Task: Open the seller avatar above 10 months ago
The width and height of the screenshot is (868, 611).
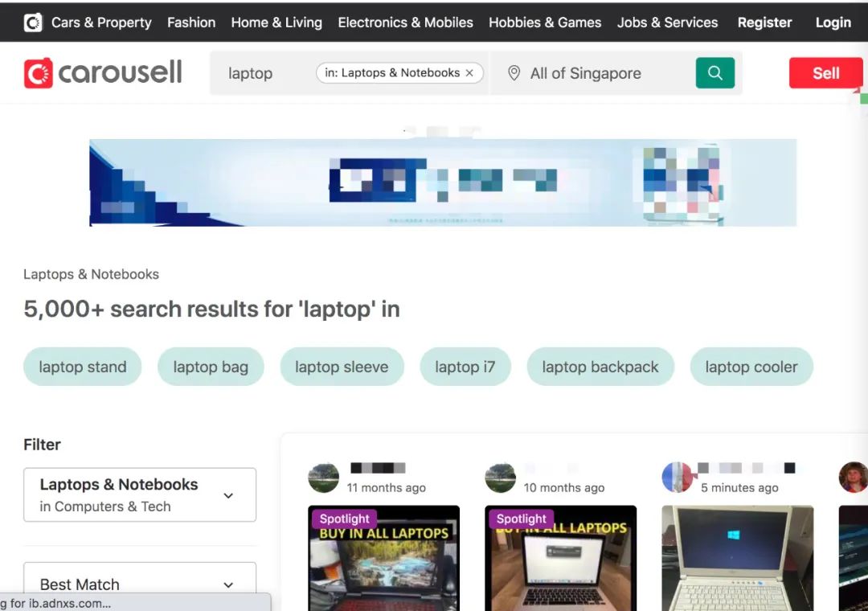Action: pos(501,478)
